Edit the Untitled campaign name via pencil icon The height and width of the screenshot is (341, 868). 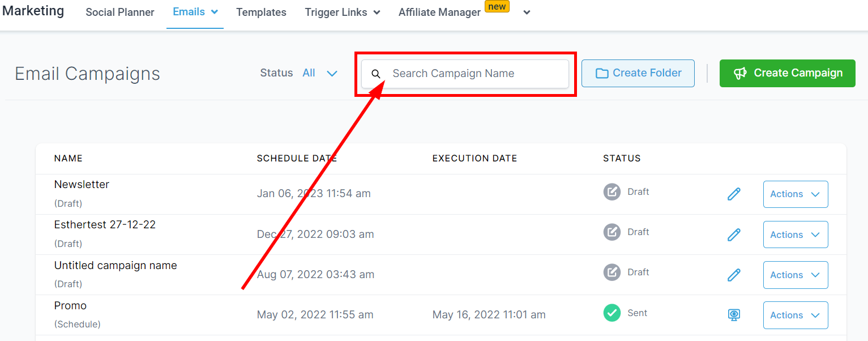[734, 275]
